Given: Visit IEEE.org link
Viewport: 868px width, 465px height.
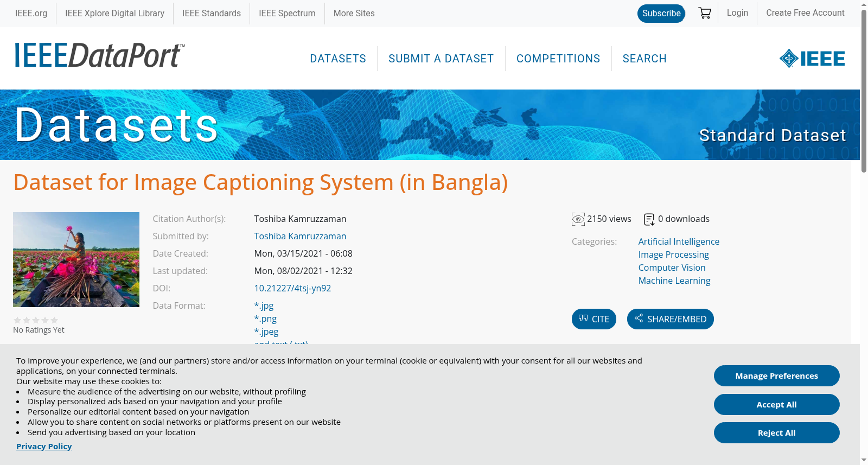Looking at the screenshot, I should (x=31, y=14).
